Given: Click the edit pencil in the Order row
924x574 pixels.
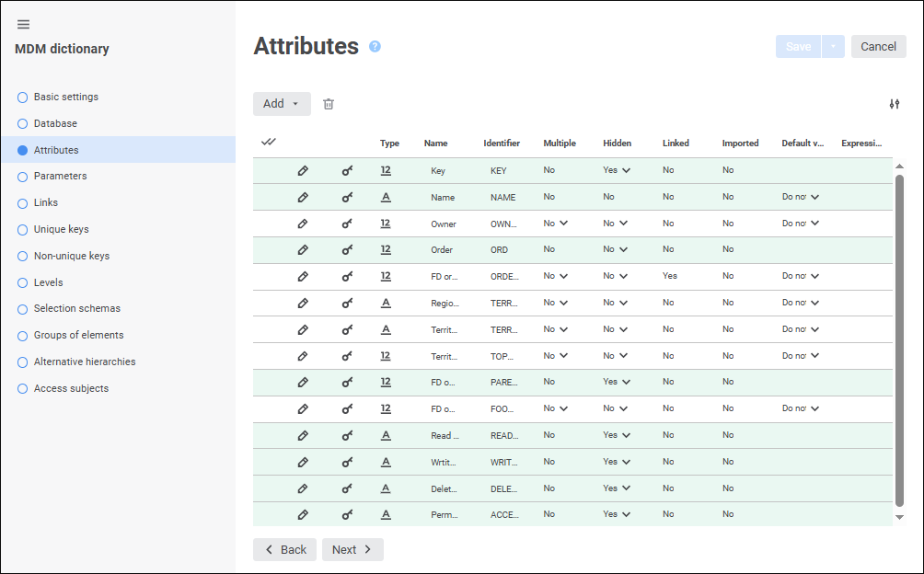Looking at the screenshot, I should pyautogui.click(x=303, y=249).
